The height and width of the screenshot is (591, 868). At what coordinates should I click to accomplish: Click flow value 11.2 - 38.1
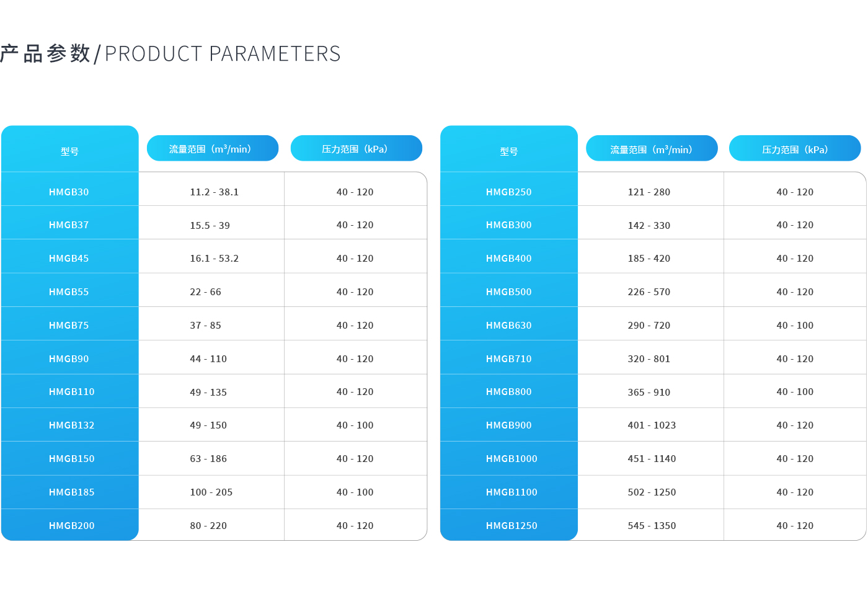coord(215,192)
